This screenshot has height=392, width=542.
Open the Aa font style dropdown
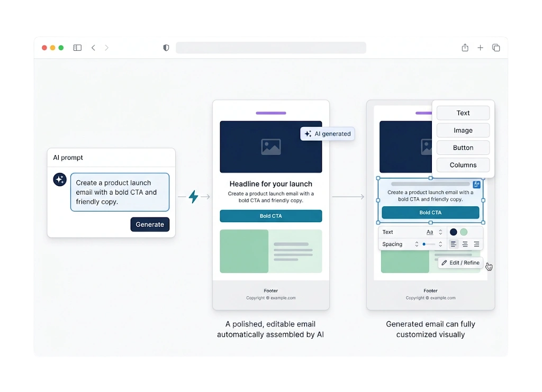click(x=430, y=232)
